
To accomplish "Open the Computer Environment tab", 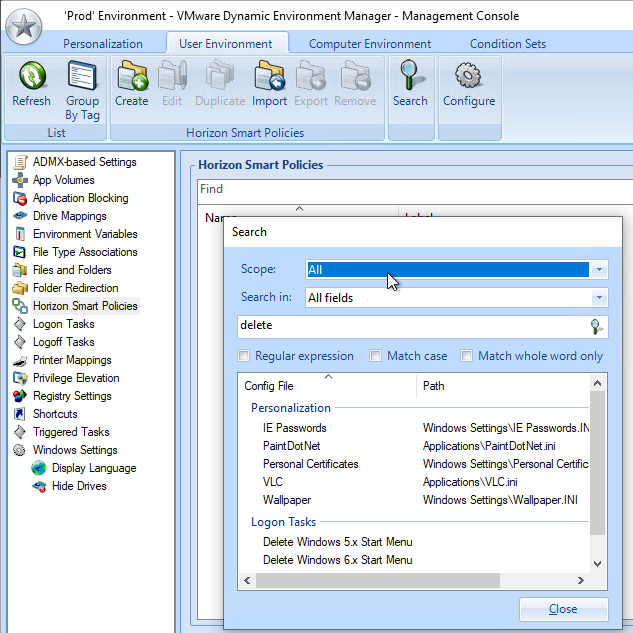I will (x=370, y=44).
